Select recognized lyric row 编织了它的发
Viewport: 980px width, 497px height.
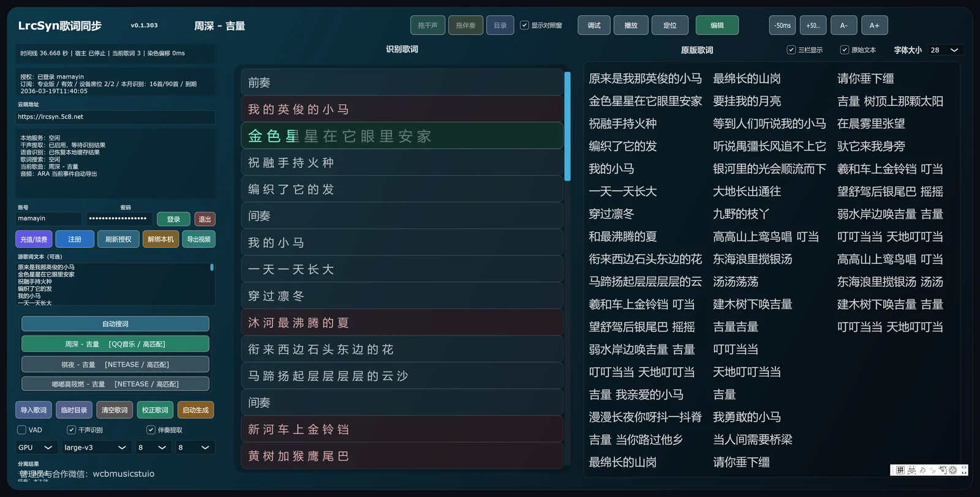(402, 189)
